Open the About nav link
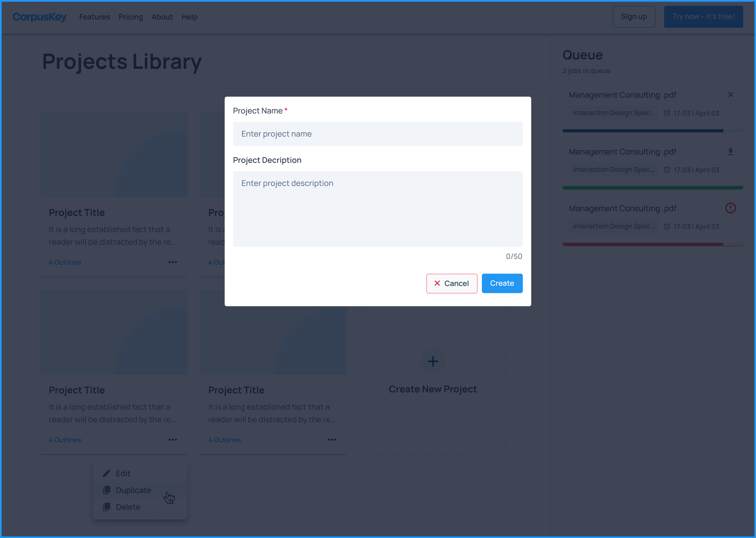 (x=162, y=17)
